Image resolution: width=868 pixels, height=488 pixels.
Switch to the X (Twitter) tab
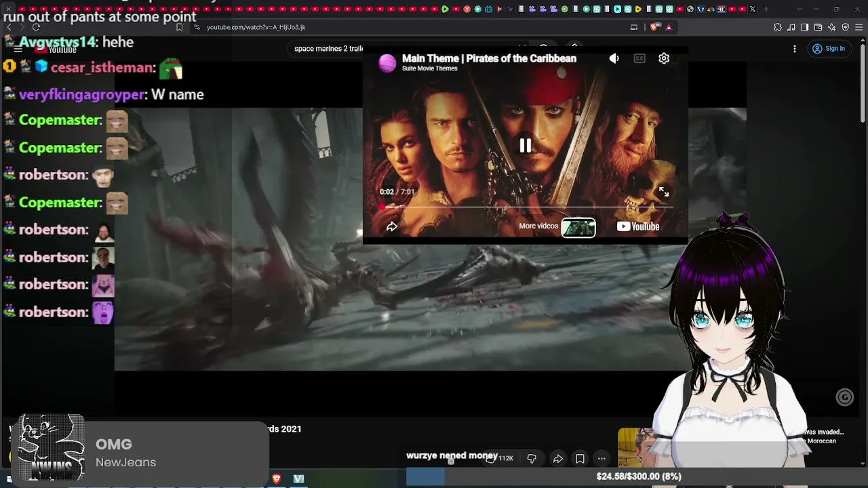(752, 9)
